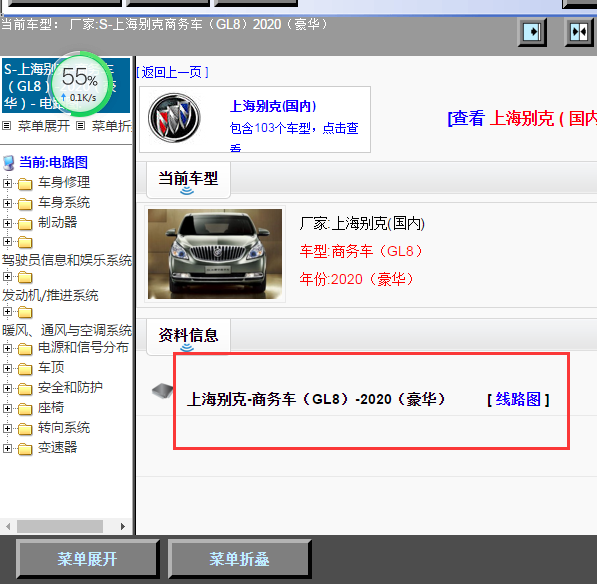Expand the 转向系统 tree node
Screen dimensions: 597x584
7,428
